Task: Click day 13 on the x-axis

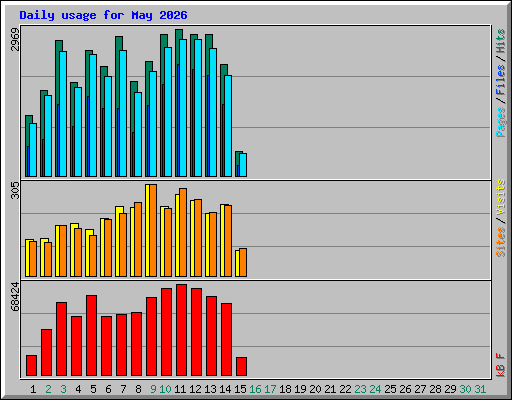Action: click(210, 389)
